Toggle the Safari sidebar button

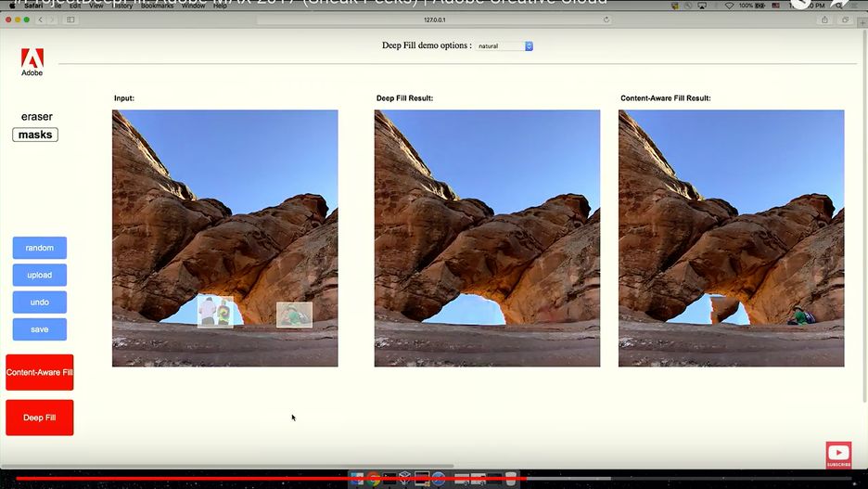click(71, 19)
